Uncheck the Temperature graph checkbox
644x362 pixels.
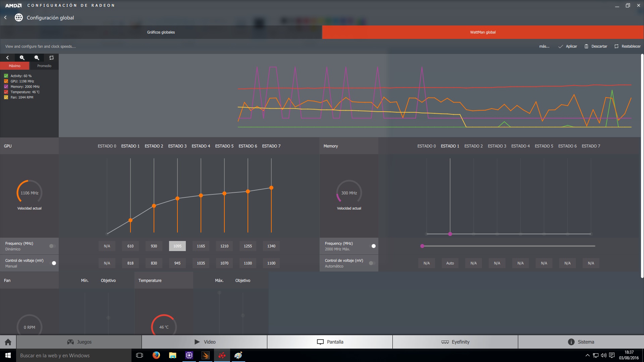point(6,92)
